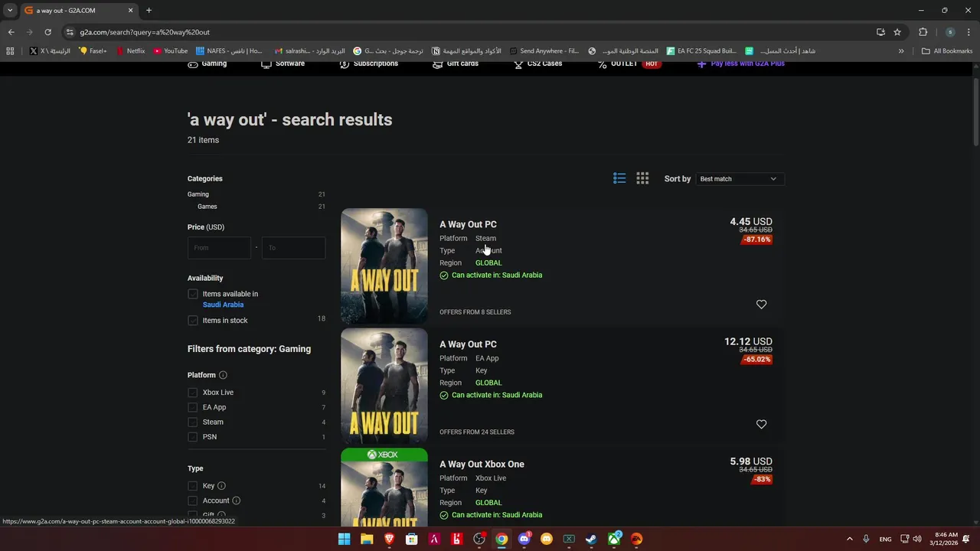Open the Chrome profile avatar
Screen dimensions: 980x551
click(950, 32)
